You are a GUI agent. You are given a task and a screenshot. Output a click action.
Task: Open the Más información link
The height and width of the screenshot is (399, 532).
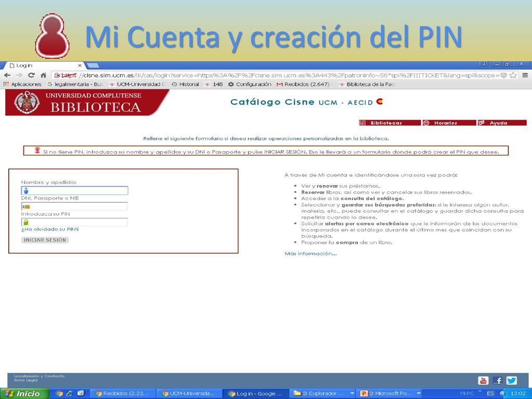pyautogui.click(x=311, y=254)
